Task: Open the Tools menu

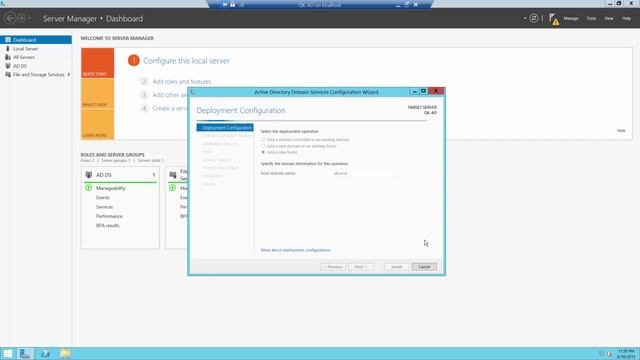Action: (x=591, y=18)
